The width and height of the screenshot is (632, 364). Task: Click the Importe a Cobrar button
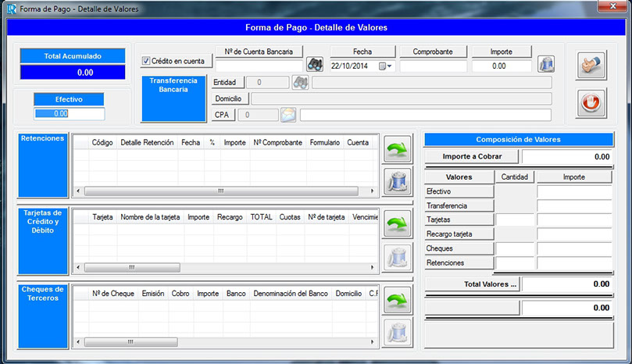point(472,156)
